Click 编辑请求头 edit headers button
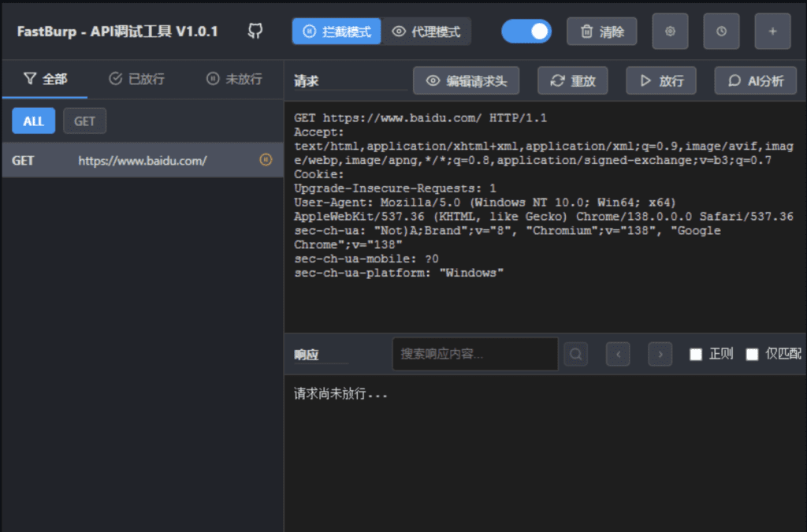Screen dimensions: 807x532 467,80
